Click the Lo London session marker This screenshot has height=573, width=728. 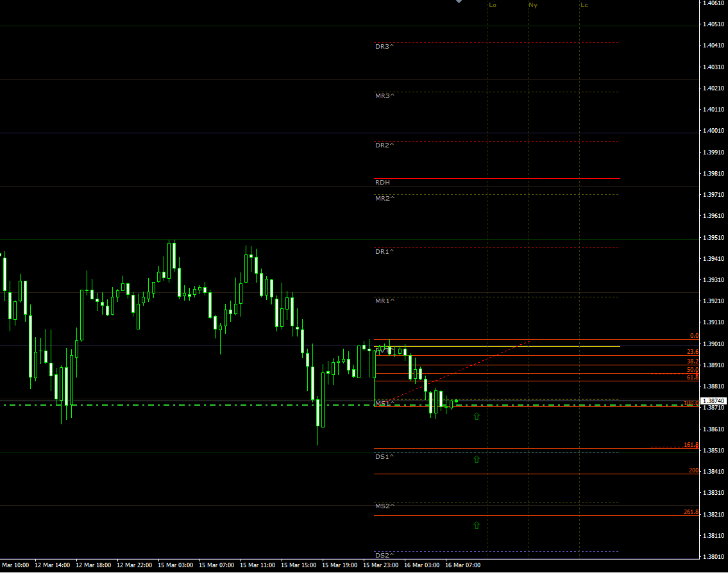pyautogui.click(x=492, y=5)
